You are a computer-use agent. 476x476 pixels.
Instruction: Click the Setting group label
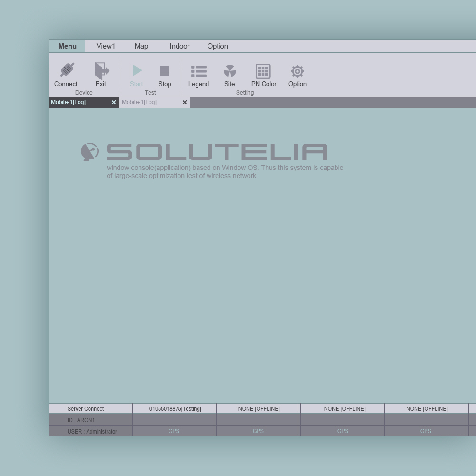245,93
